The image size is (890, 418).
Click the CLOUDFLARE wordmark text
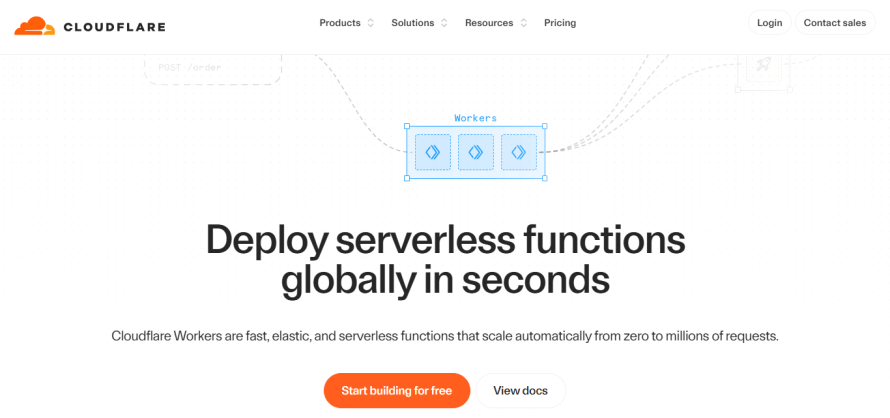(x=114, y=27)
